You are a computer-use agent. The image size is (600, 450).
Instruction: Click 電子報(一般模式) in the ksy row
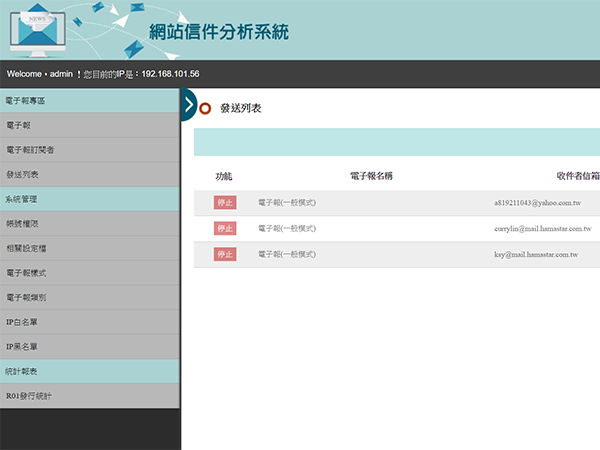(287, 254)
